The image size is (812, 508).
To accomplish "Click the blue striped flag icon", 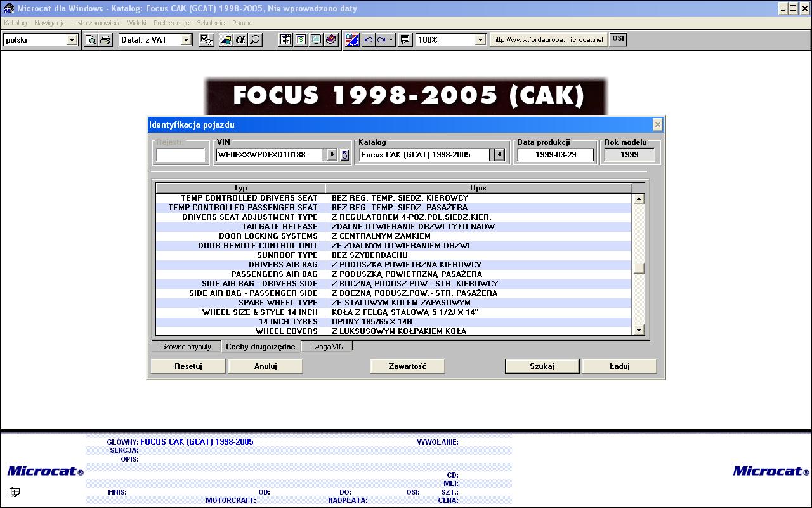I will coord(353,39).
